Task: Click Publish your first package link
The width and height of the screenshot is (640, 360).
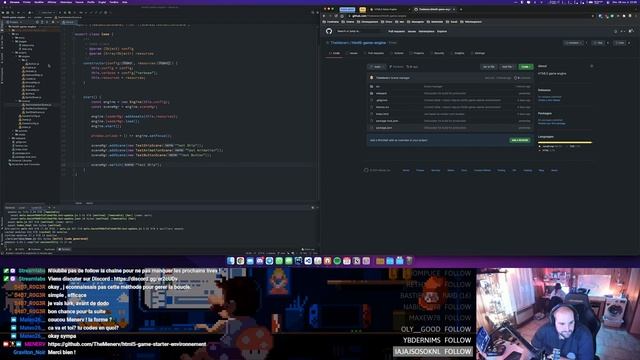Action: (x=551, y=123)
